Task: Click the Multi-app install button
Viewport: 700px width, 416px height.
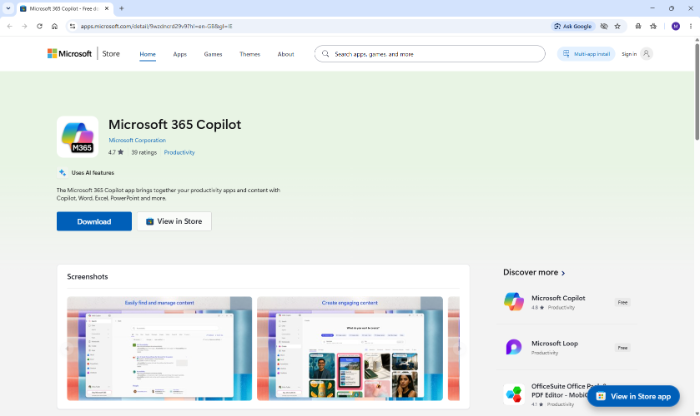Action: (x=586, y=54)
